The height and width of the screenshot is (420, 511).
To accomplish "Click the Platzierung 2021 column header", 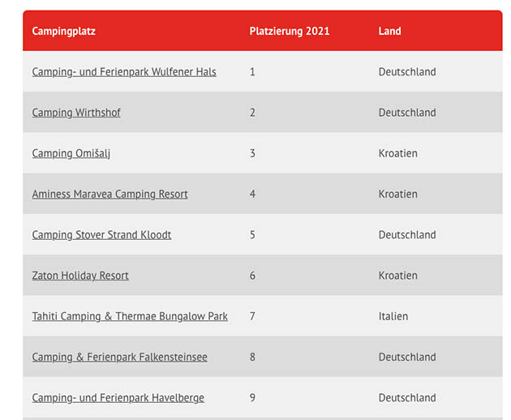I will pyautogui.click(x=290, y=32).
